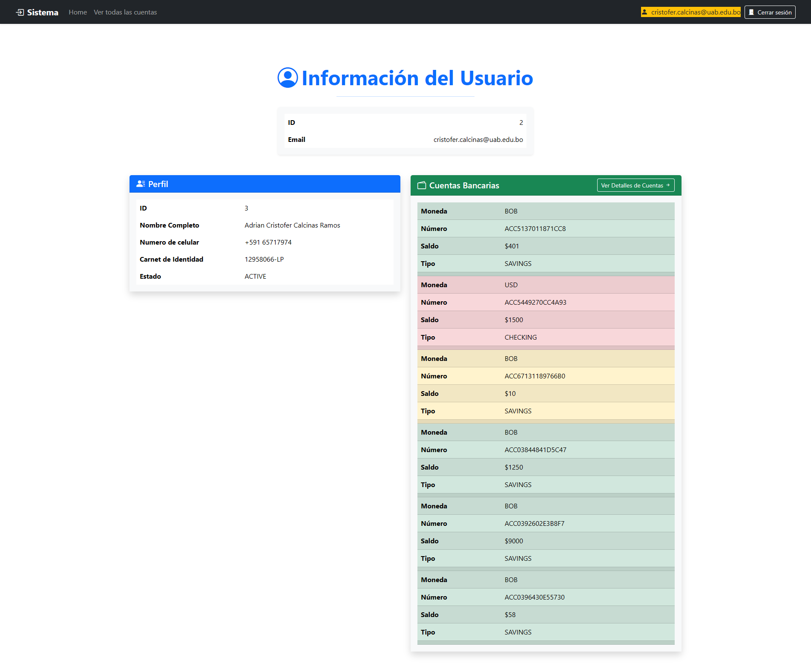Click the large user profile circle icon
811x672 pixels.
coord(288,78)
